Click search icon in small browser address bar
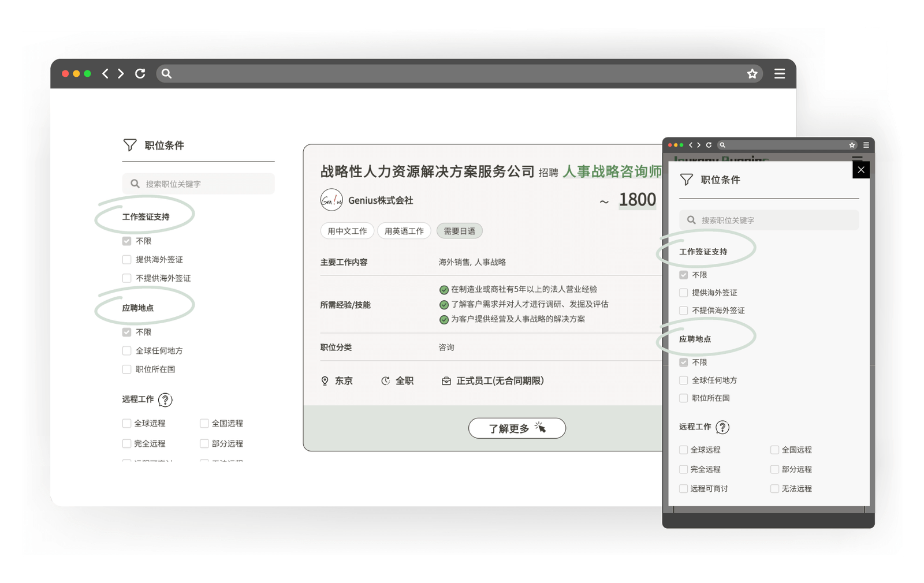The height and width of the screenshot is (583, 924). tap(722, 145)
